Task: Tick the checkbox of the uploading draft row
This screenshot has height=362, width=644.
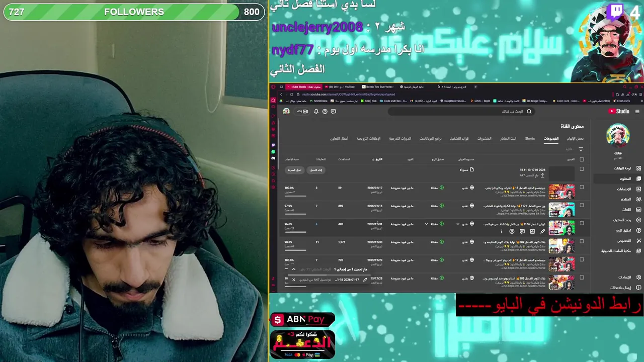Action: [582, 169]
